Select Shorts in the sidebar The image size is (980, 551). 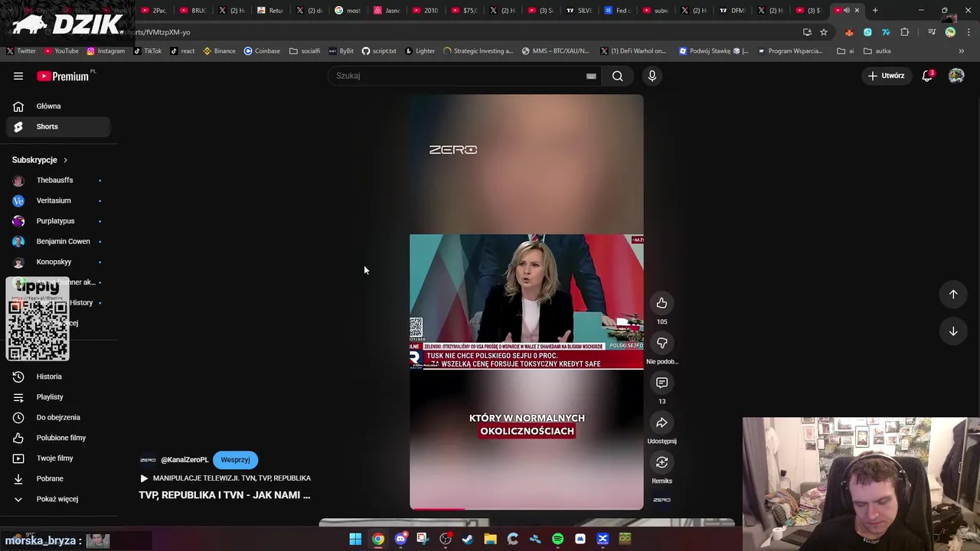pyautogui.click(x=59, y=126)
